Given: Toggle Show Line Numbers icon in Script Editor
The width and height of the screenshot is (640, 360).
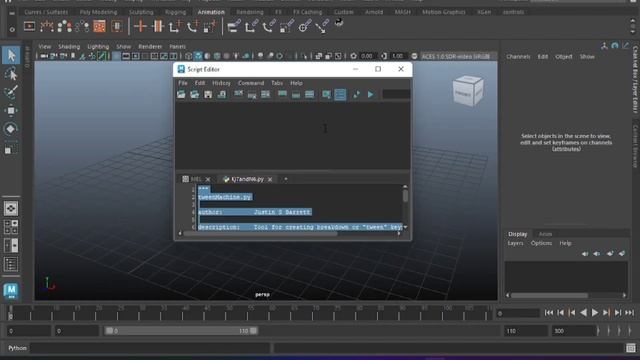Looking at the screenshot, I should (x=340, y=95).
